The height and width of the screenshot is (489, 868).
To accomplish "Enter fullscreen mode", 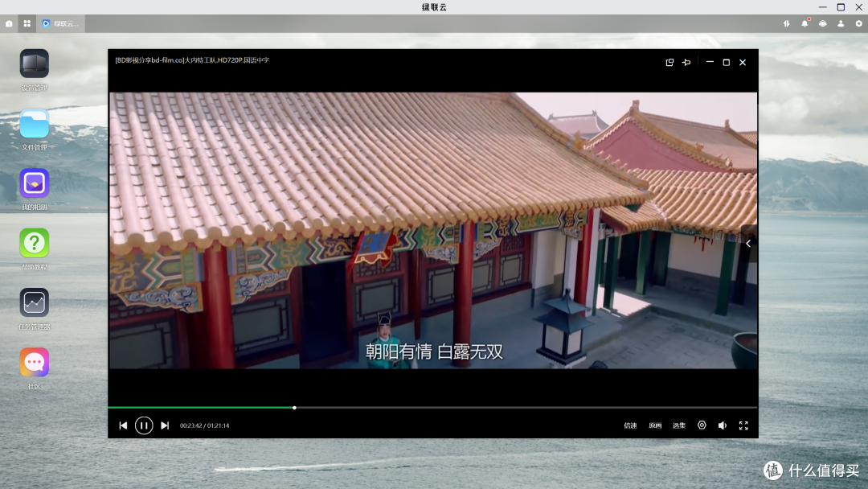I will (743, 425).
